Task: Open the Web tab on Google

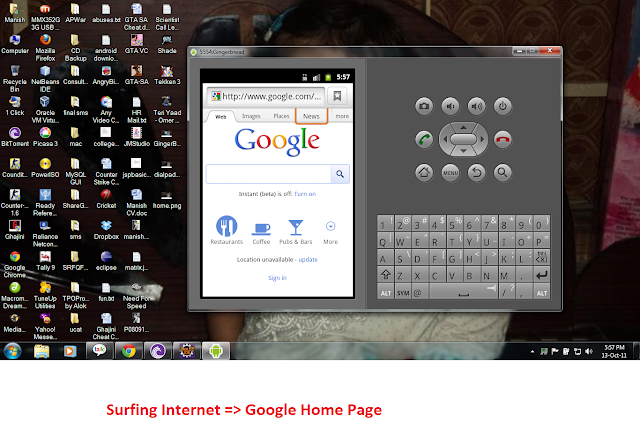Action: (x=220, y=117)
